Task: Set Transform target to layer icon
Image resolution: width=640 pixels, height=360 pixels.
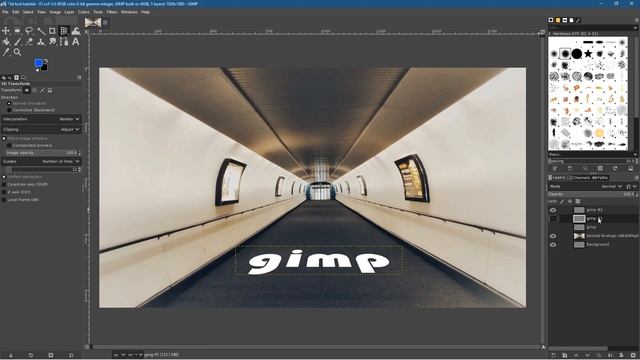Action: [x=27, y=90]
